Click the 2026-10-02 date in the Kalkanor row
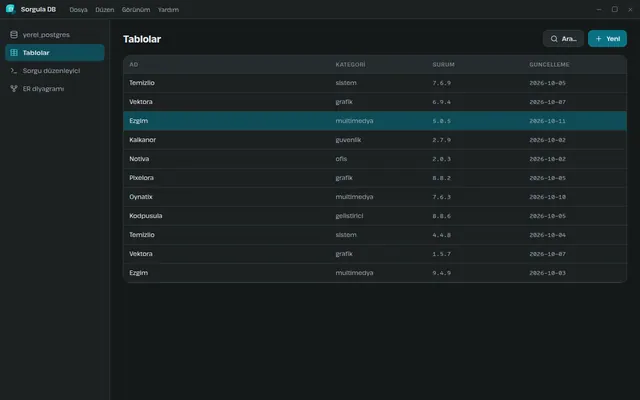 tap(547, 140)
